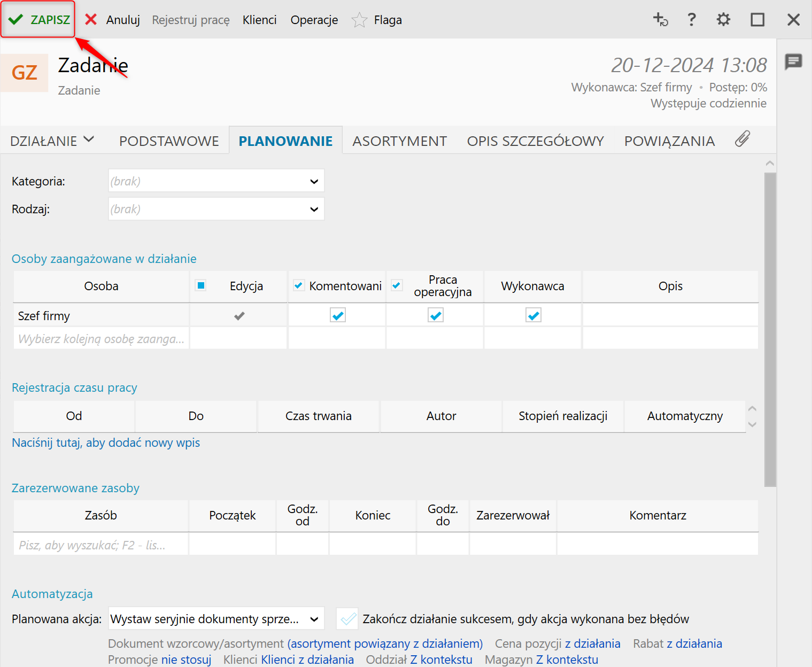Open the Operacje menu

tap(314, 20)
